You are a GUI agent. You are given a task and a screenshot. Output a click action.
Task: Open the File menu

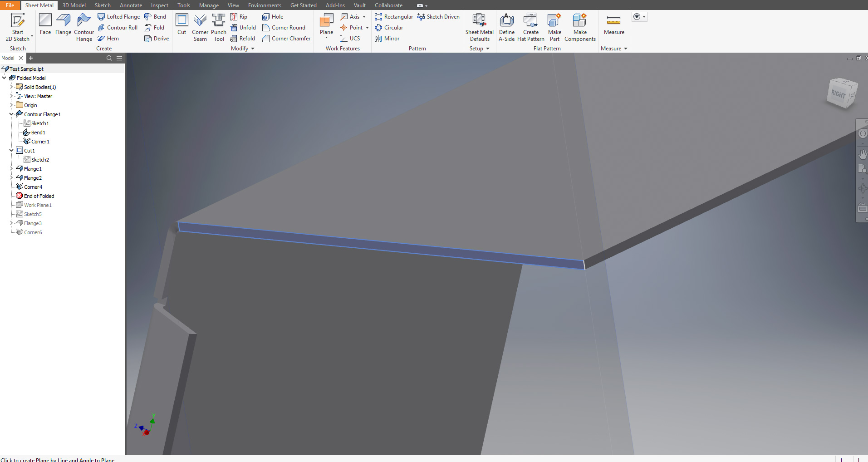point(10,5)
